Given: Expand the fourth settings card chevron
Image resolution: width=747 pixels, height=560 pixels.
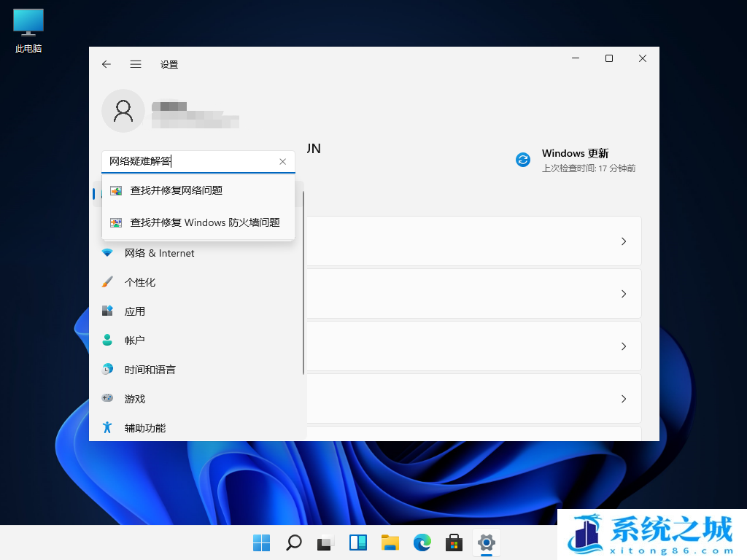Looking at the screenshot, I should coord(624,399).
